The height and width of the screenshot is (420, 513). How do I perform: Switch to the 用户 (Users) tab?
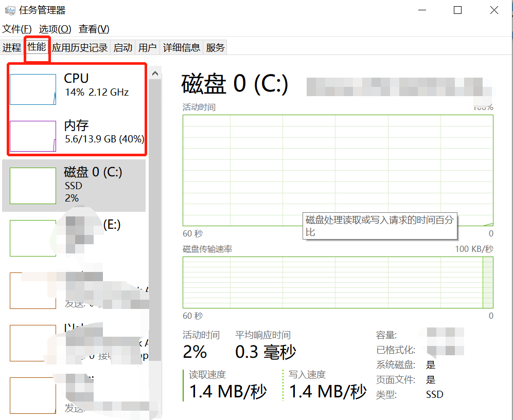[147, 48]
